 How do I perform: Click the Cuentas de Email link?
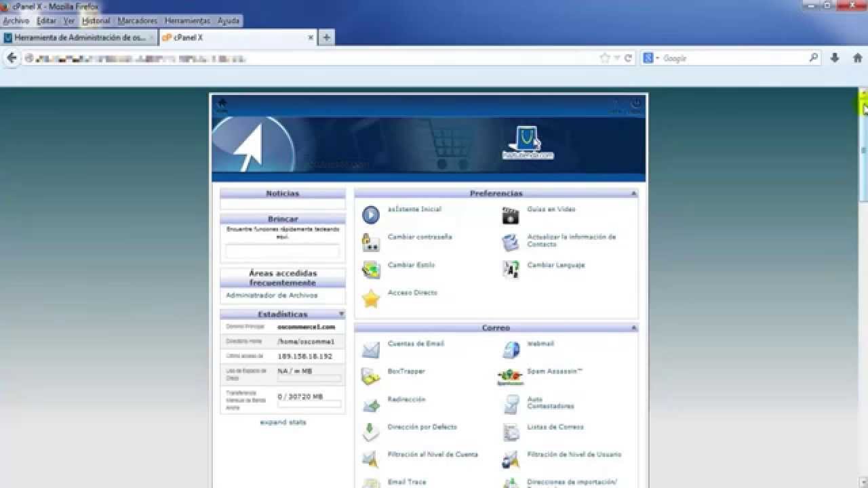coord(416,344)
